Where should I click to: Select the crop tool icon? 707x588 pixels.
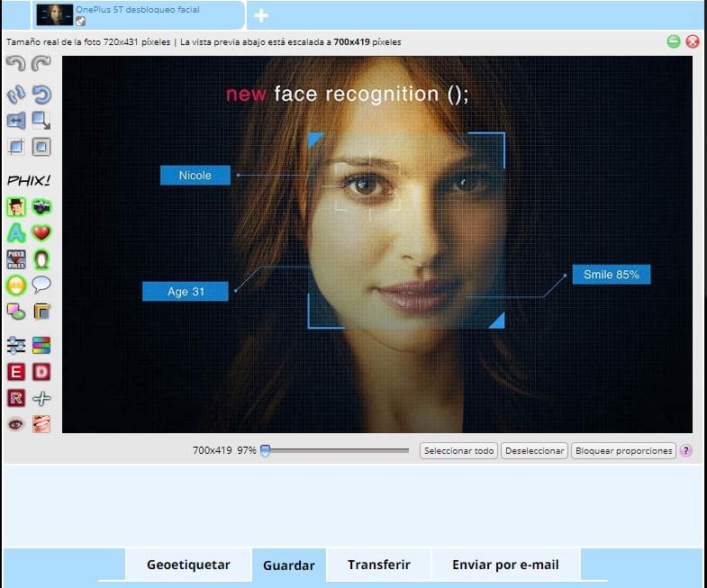(15, 148)
